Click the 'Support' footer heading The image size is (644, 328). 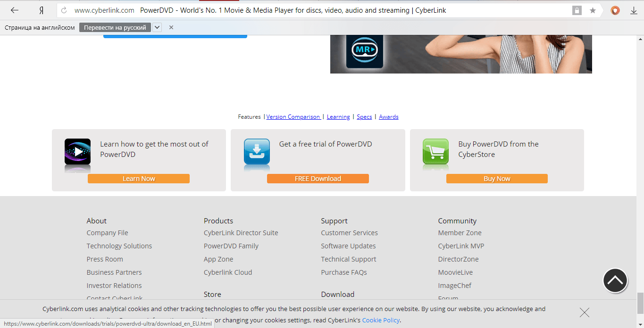[335, 221]
